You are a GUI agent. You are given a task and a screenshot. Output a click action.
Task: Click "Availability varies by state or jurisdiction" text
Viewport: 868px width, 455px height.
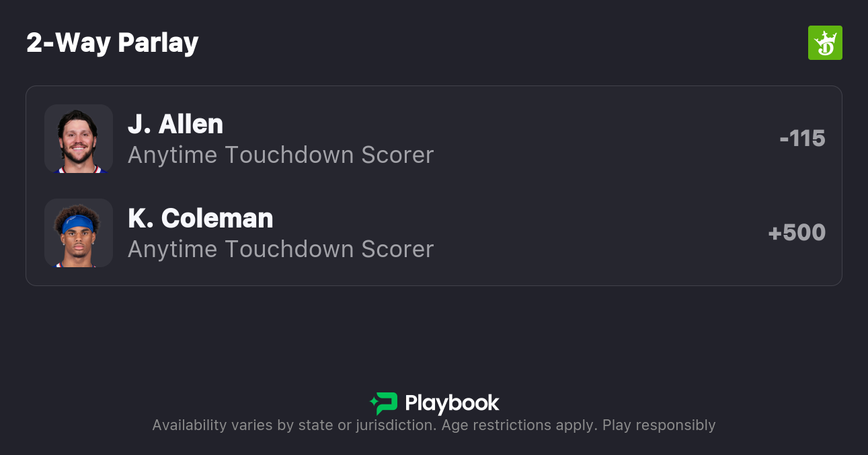(292, 425)
